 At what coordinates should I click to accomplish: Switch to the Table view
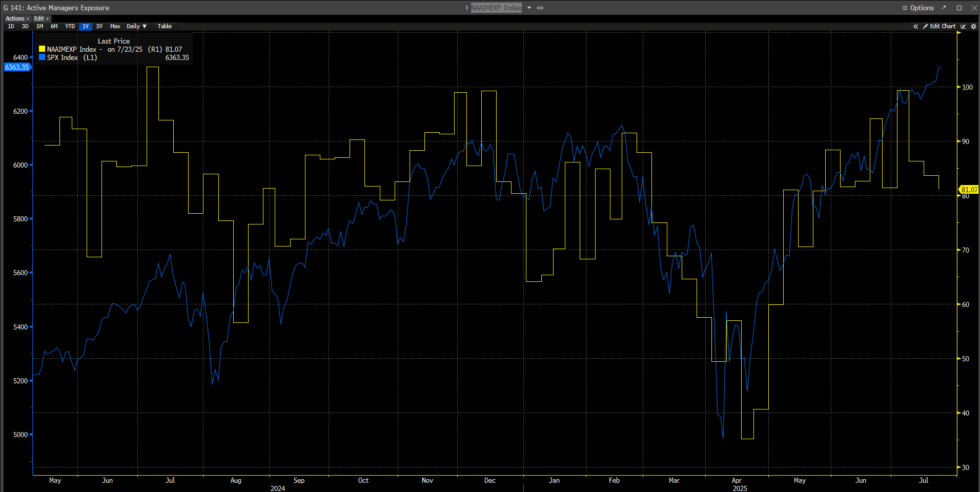click(x=165, y=27)
